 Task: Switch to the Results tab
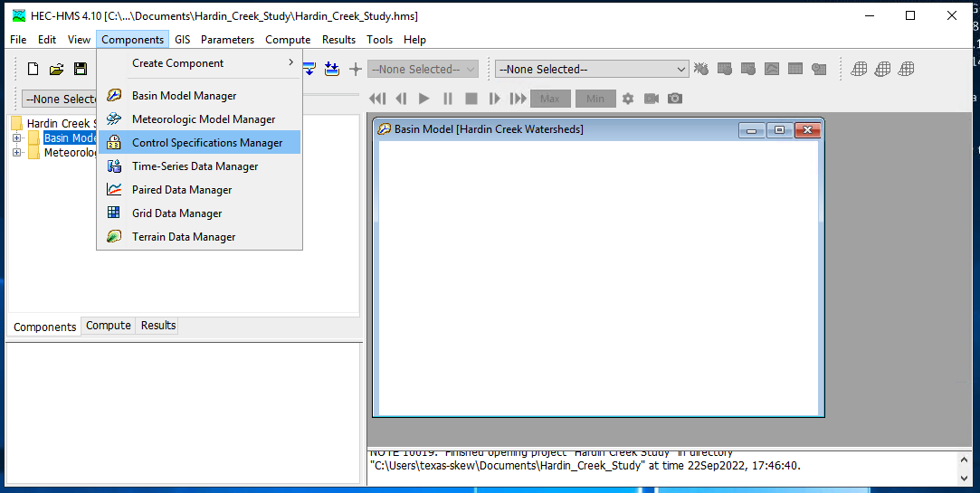click(x=158, y=326)
